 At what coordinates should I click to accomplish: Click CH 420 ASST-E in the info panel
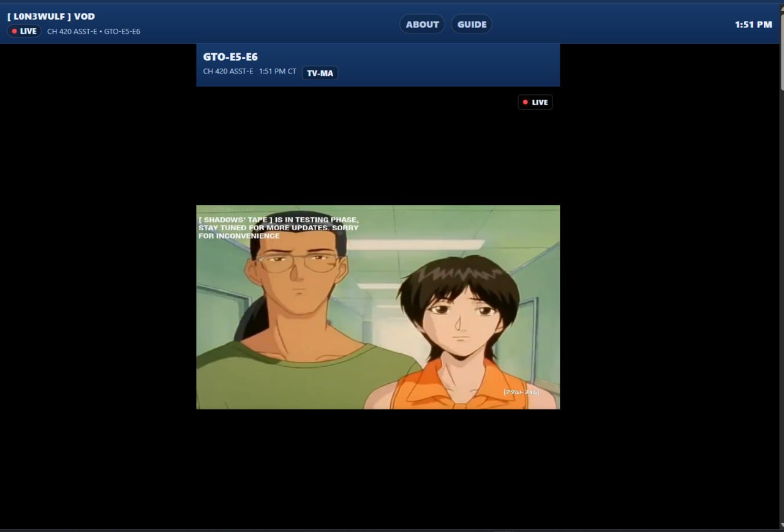[228, 72]
